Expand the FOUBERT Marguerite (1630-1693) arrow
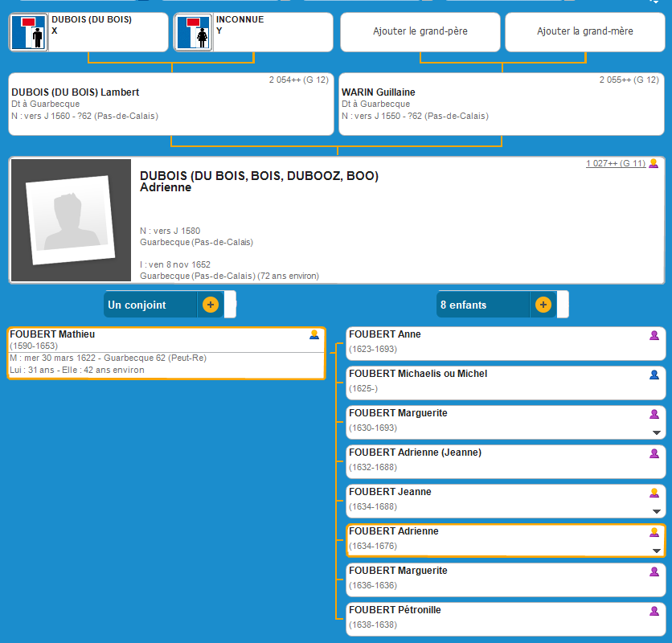The width and height of the screenshot is (672, 643). coord(657,432)
